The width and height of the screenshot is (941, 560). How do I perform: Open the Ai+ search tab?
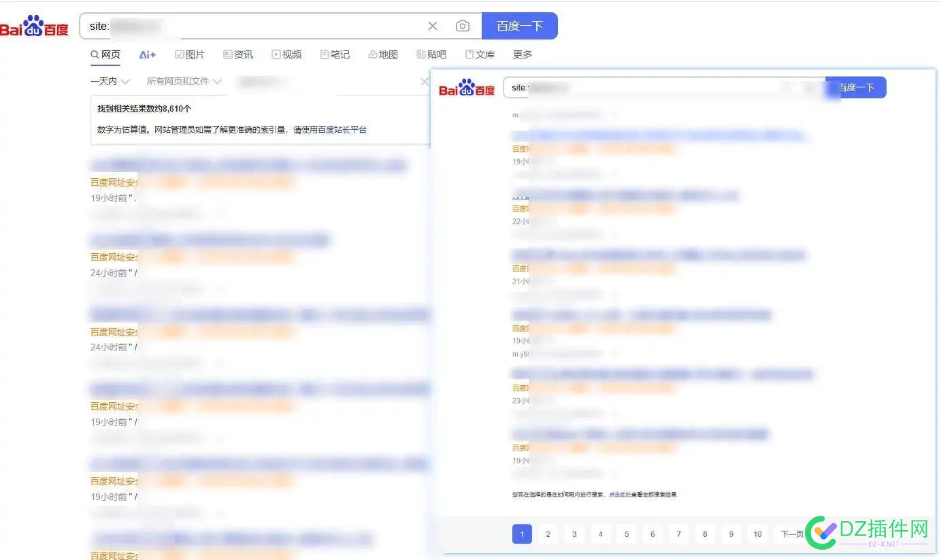pos(148,54)
